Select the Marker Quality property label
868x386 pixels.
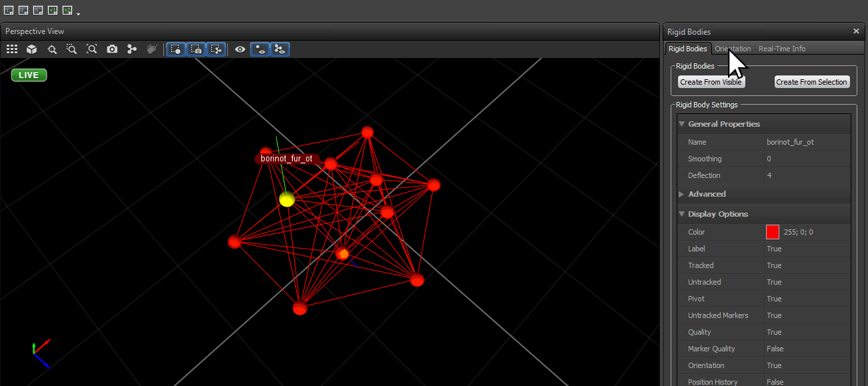coord(711,349)
